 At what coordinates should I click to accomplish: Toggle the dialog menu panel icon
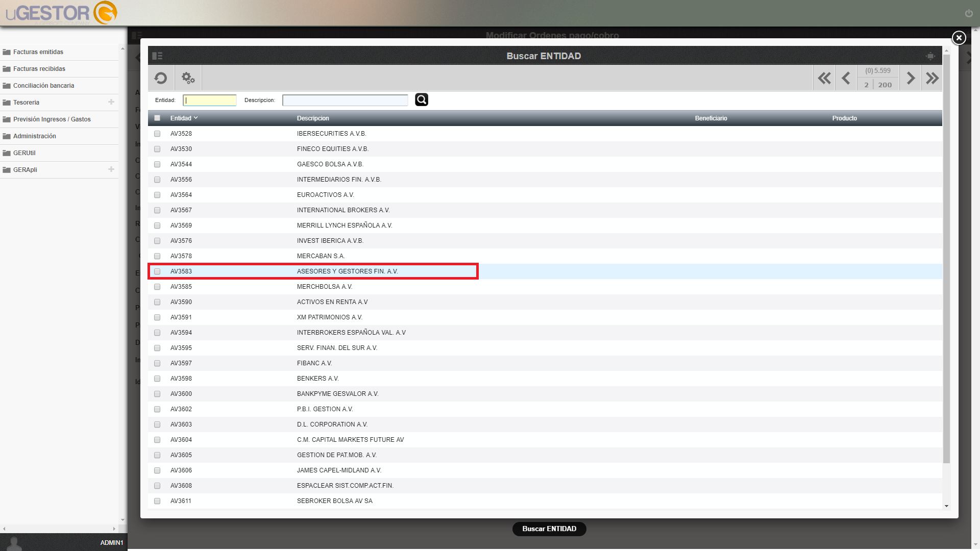point(157,56)
